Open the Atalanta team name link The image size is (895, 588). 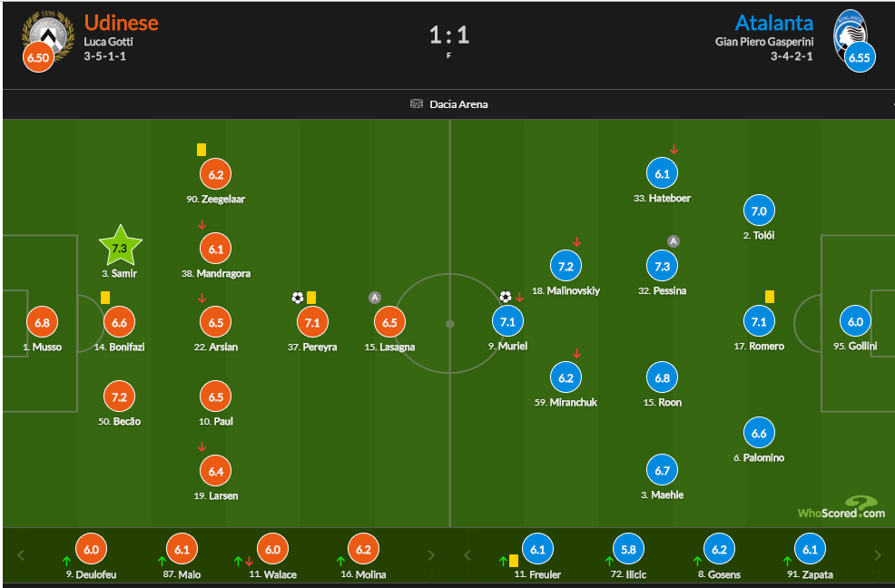pos(774,23)
